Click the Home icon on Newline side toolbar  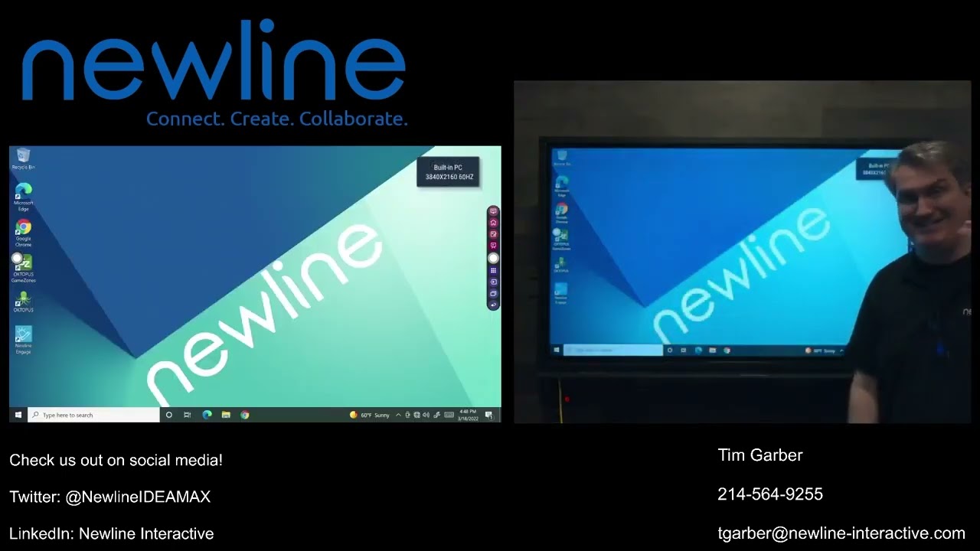tap(494, 223)
